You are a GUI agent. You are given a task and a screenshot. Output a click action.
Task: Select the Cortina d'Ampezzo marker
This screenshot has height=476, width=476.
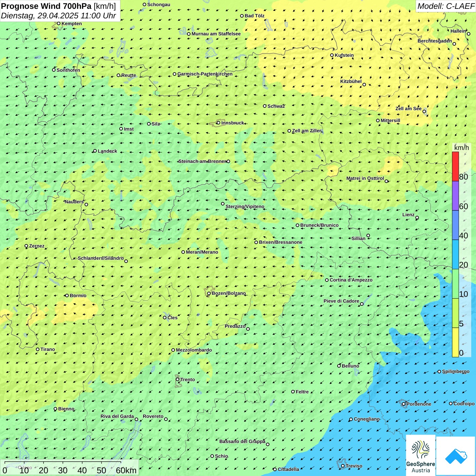point(327,280)
